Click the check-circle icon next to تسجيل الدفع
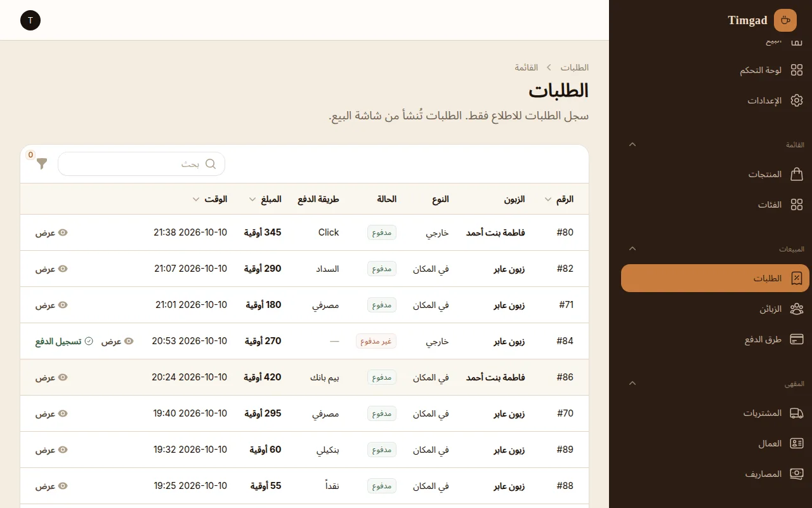 coord(89,341)
